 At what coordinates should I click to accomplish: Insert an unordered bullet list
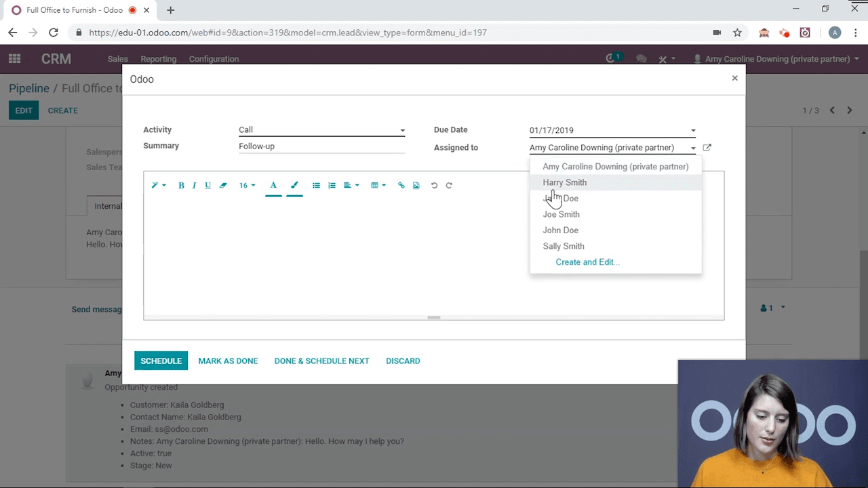[316, 186]
